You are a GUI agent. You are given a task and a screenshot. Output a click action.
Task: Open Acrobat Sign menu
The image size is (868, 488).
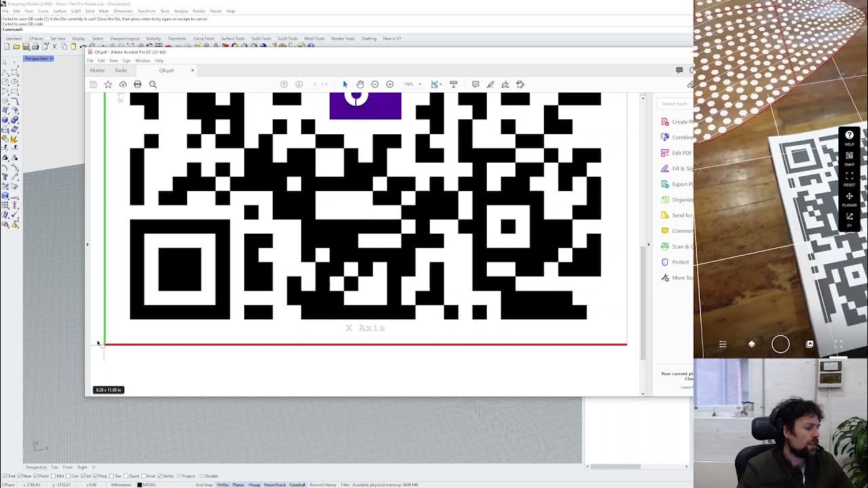[x=126, y=60]
